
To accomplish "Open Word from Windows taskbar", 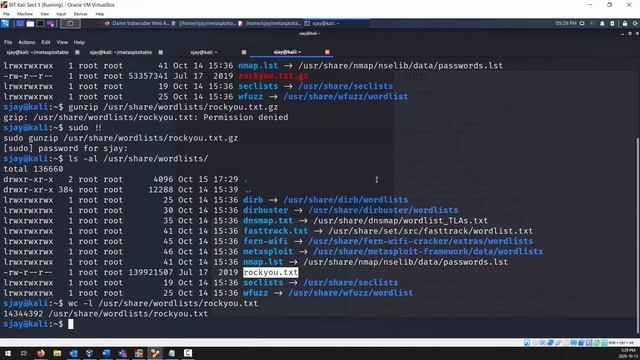I will click(106, 353).
